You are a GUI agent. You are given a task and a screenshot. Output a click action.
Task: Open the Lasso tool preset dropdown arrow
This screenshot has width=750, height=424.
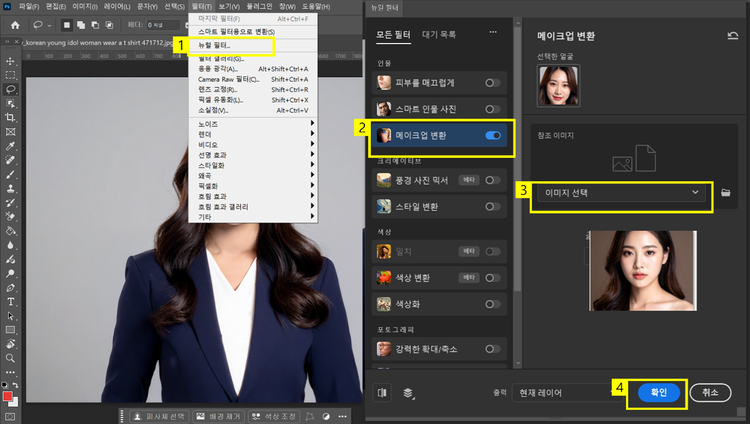(49, 25)
